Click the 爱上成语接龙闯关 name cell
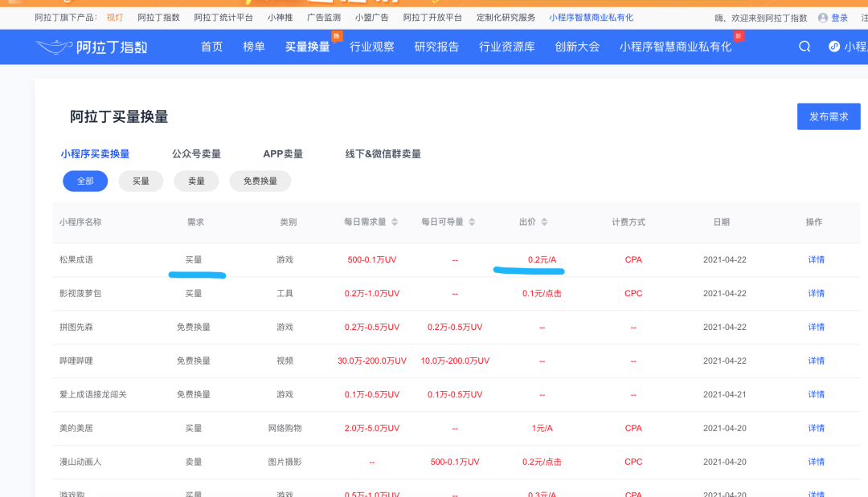The width and height of the screenshot is (868, 497). tap(93, 395)
